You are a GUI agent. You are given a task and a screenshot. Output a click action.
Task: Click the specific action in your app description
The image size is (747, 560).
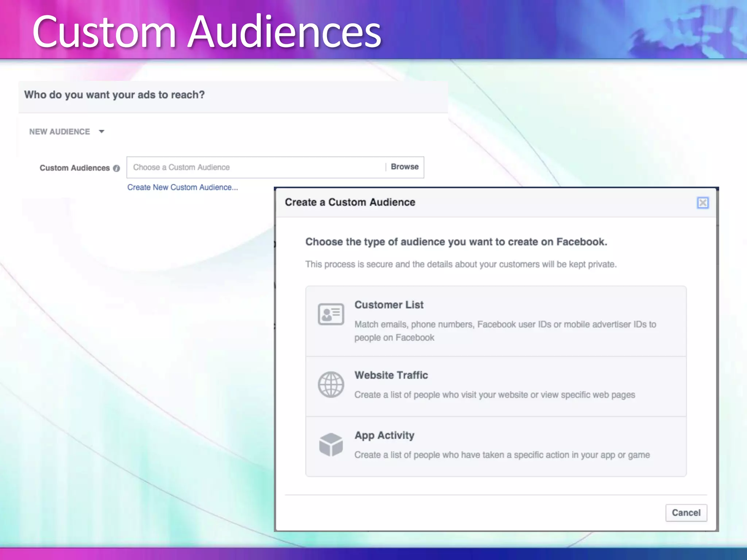(x=502, y=455)
